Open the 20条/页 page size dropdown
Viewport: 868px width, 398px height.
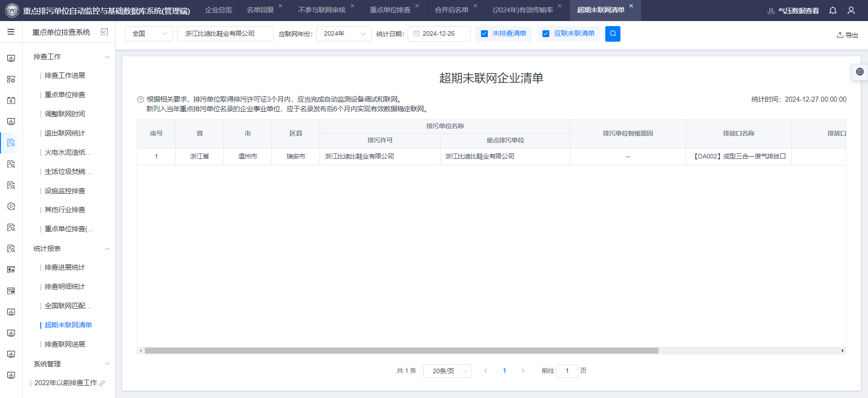coord(447,371)
